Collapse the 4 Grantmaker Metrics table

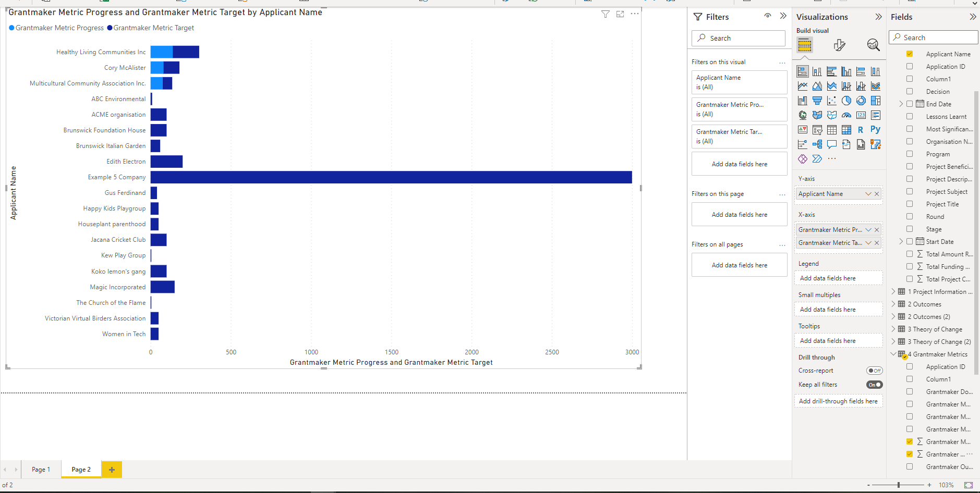(x=893, y=354)
